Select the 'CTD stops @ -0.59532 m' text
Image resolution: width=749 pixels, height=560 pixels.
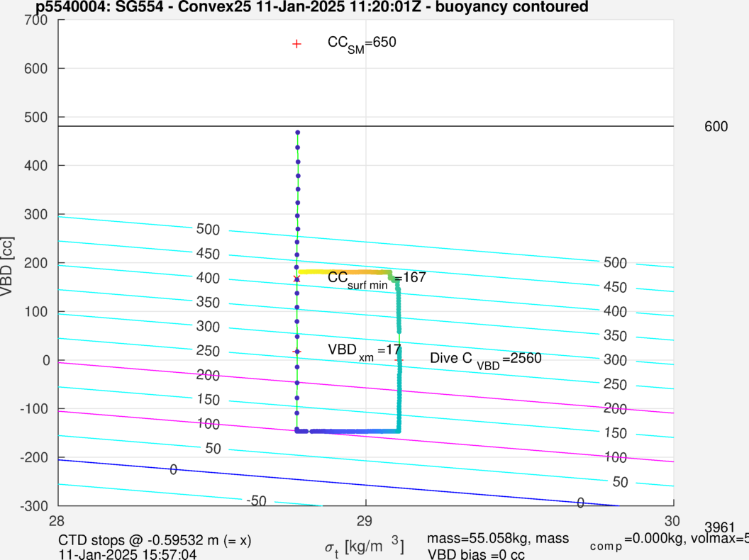pyautogui.click(x=155, y=540)
